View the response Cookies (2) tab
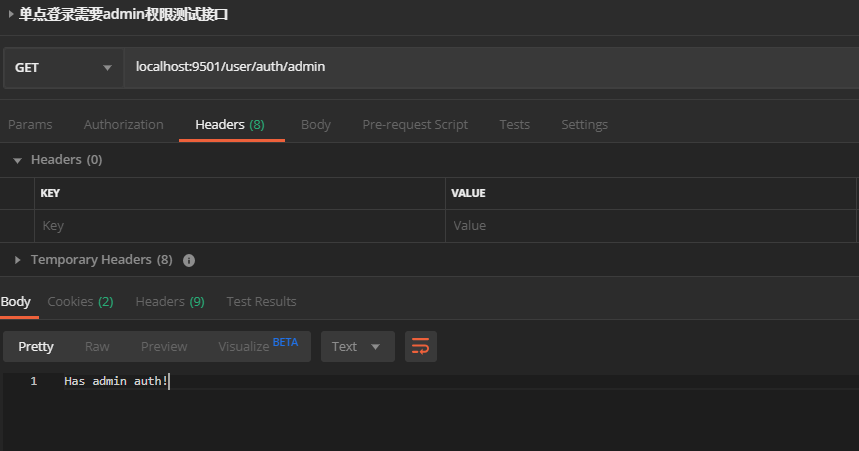The height and width of the screenshot is (451, 859). pyautogui.click(x=80, y=301)
